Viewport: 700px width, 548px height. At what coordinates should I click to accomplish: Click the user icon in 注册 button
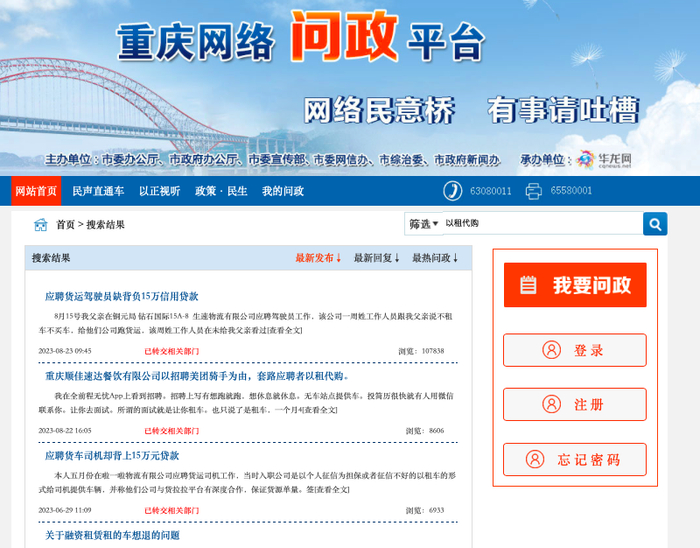click(551, 404)
